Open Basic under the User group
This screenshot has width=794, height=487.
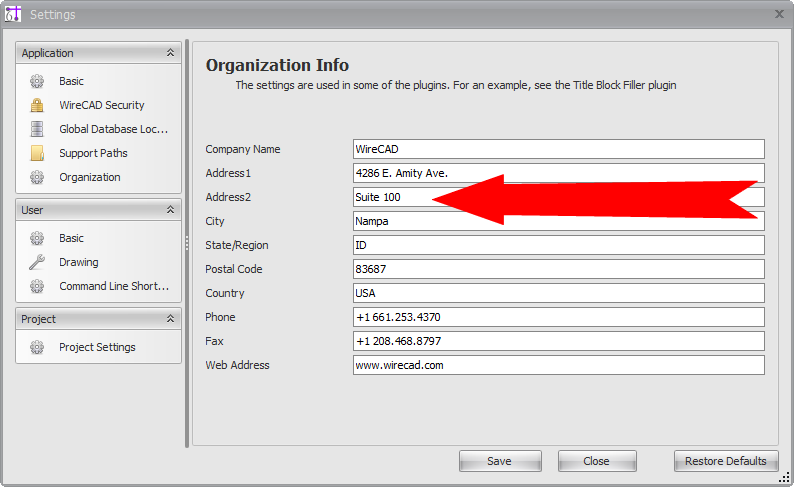coord(71,238)
